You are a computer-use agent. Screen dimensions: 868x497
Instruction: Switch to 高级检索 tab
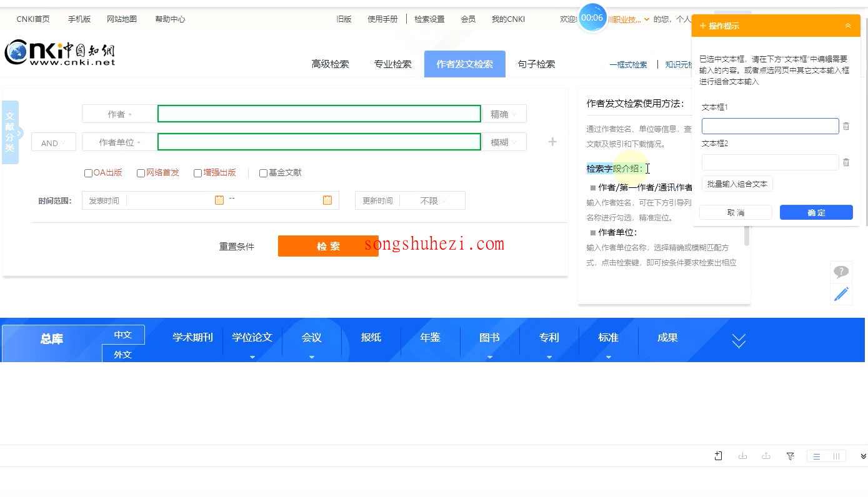(331, 64)
